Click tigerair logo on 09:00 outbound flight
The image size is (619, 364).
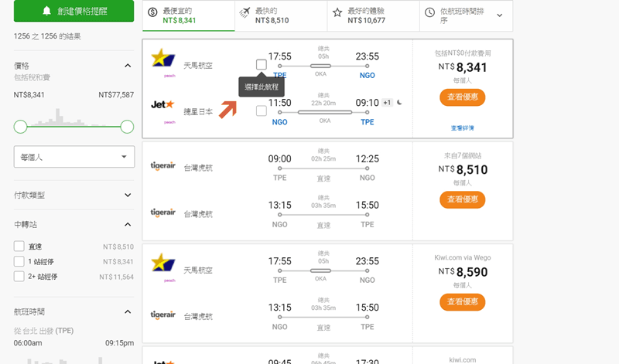163,165
